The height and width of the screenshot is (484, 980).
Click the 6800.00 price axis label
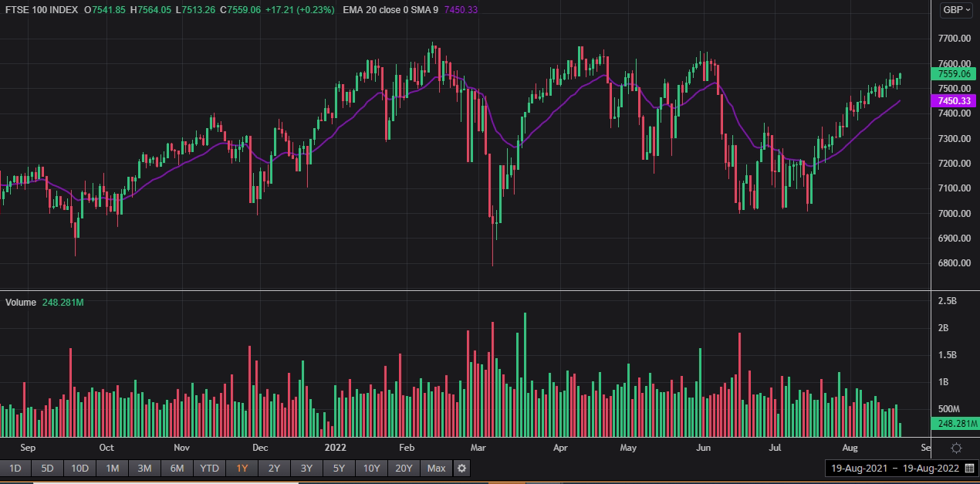click(x=953, y=263)
